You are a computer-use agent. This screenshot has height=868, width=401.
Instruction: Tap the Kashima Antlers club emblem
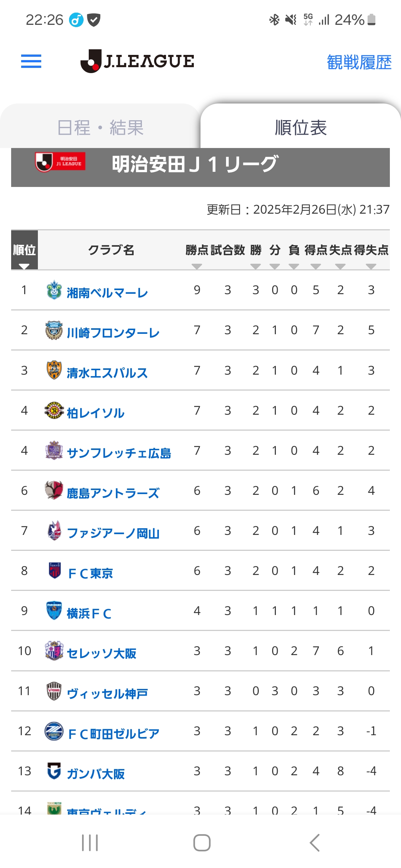(x=54, y=490)
